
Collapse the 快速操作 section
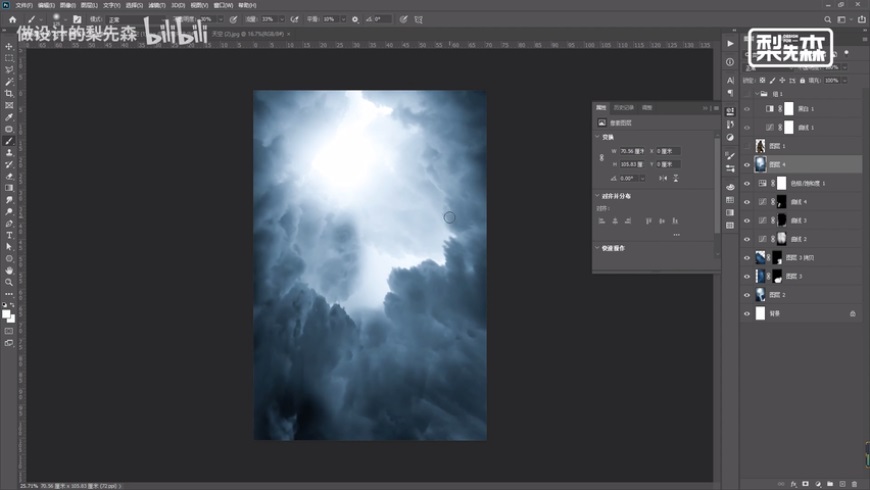click(x=598, y=248)
